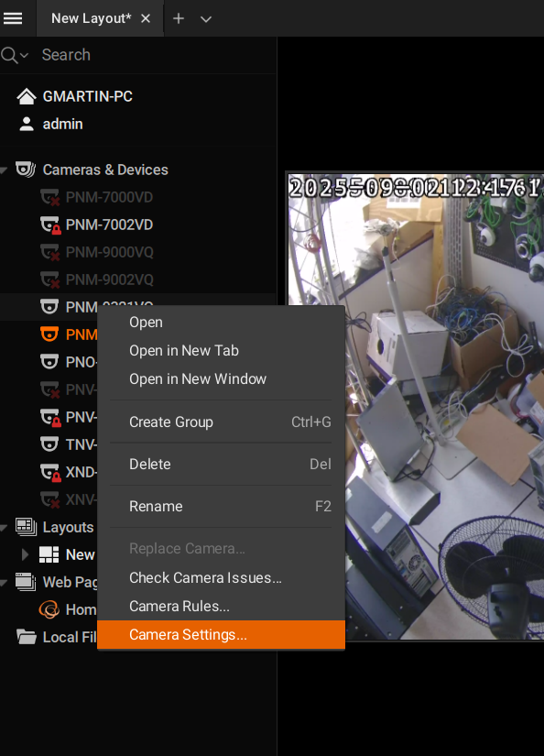Open the hamburger main menu
Screen dimensions: 544x756
coord(13,18)
